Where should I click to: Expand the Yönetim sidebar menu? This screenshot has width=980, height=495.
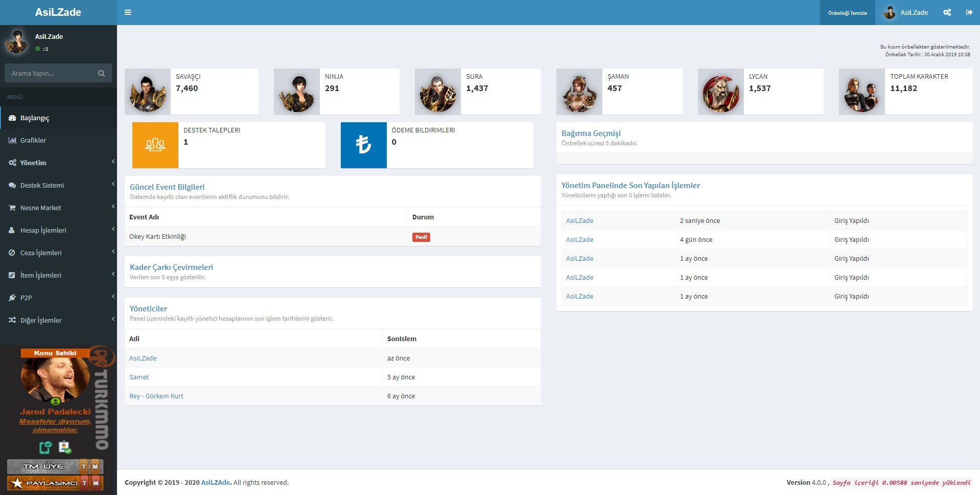point(58,163)
